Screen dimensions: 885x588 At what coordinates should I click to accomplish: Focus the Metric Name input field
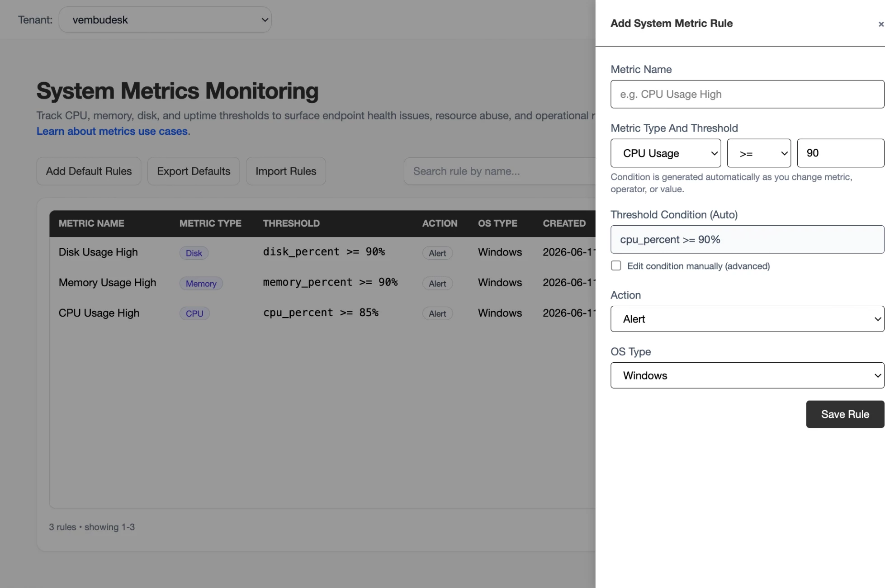(x=747, y=94)
